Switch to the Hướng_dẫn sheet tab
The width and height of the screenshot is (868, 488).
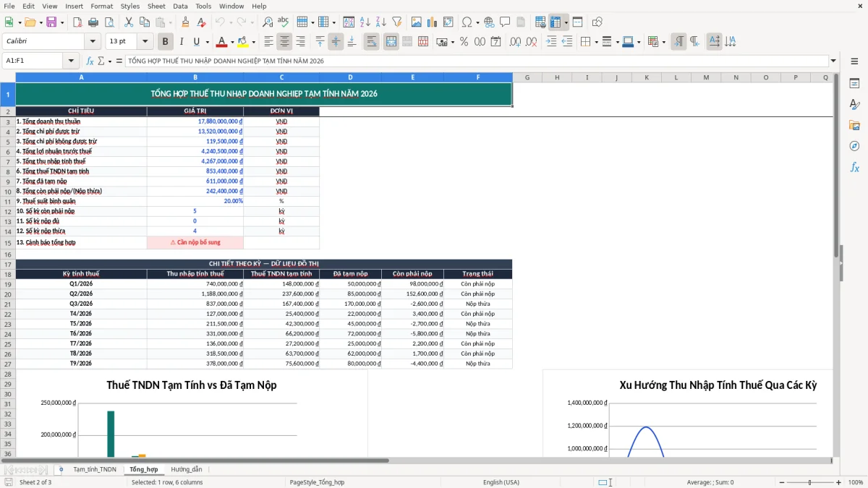coord(187,470)
